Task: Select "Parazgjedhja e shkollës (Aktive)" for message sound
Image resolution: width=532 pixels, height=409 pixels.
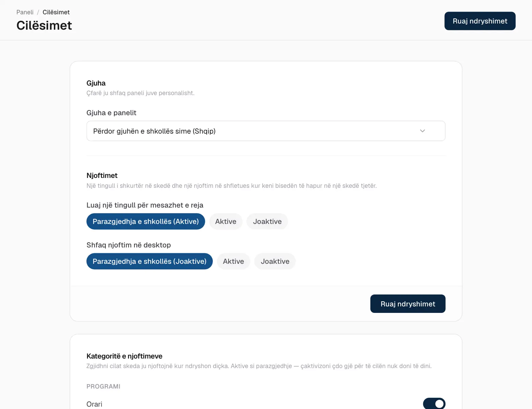Action: tap(146, 222)
